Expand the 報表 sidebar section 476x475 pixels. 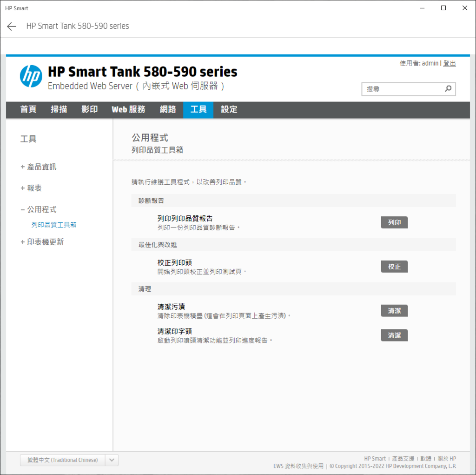point(31,188)
